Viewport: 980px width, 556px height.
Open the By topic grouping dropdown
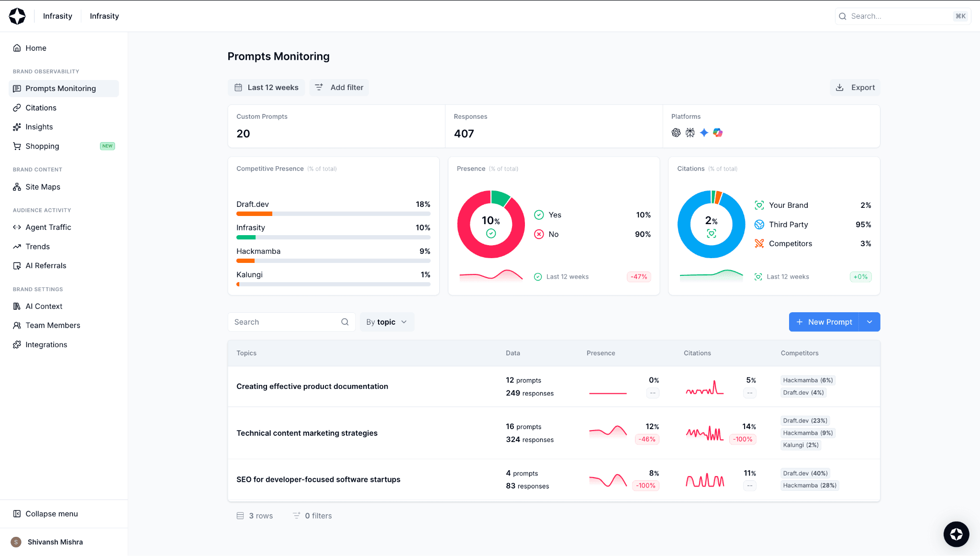[x=387, y=322]
